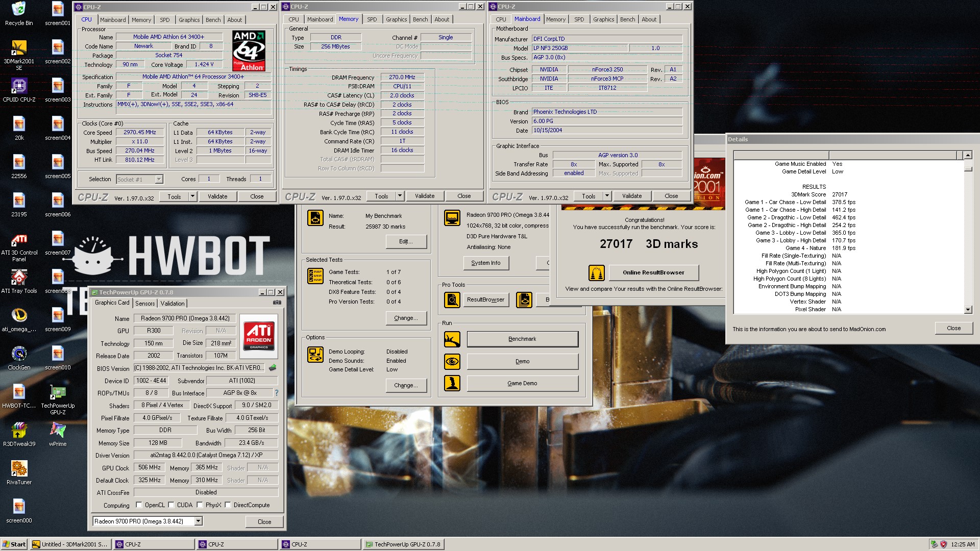Click the taskbar clock showing 12:25 AM
980x551 pixels.
click(963, 544)
